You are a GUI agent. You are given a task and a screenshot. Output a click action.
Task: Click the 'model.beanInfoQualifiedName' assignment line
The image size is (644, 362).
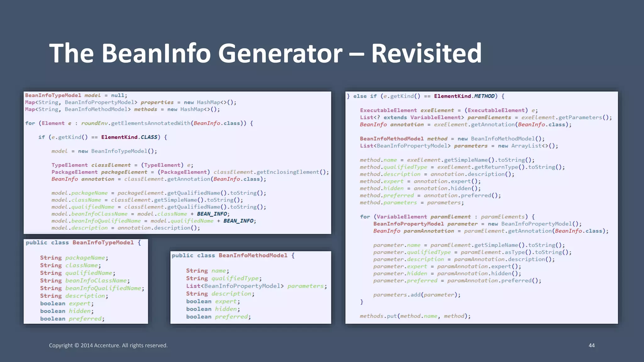[154, 221]
